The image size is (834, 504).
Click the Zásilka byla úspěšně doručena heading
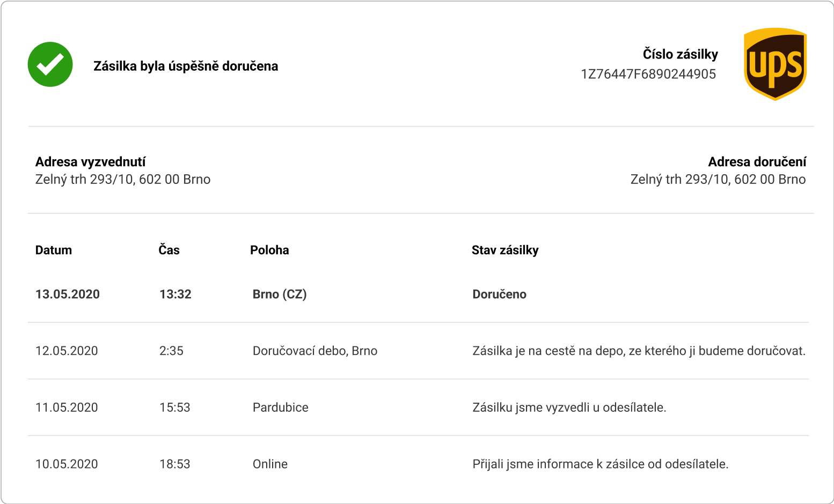point(186,66)
